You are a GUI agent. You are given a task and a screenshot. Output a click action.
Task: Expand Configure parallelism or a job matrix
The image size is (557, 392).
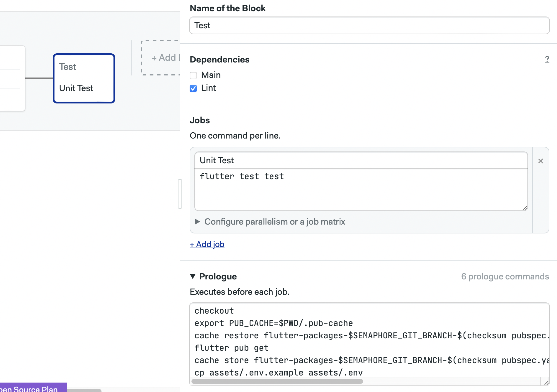(275, 222)
